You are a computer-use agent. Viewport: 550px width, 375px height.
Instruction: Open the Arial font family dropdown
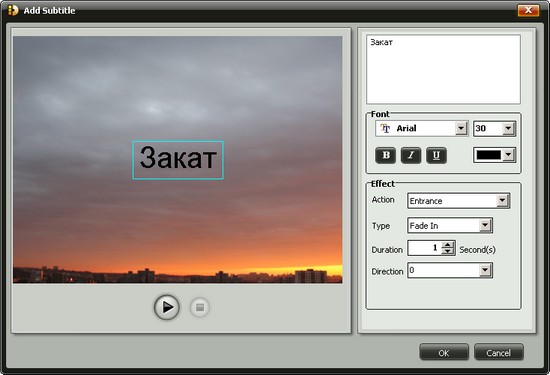461,128
